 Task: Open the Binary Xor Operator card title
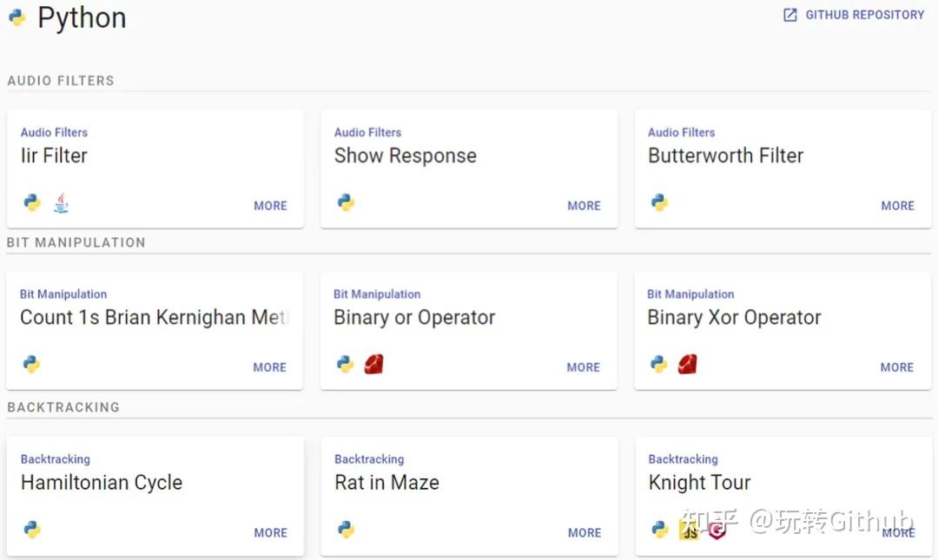pos(734,318)
